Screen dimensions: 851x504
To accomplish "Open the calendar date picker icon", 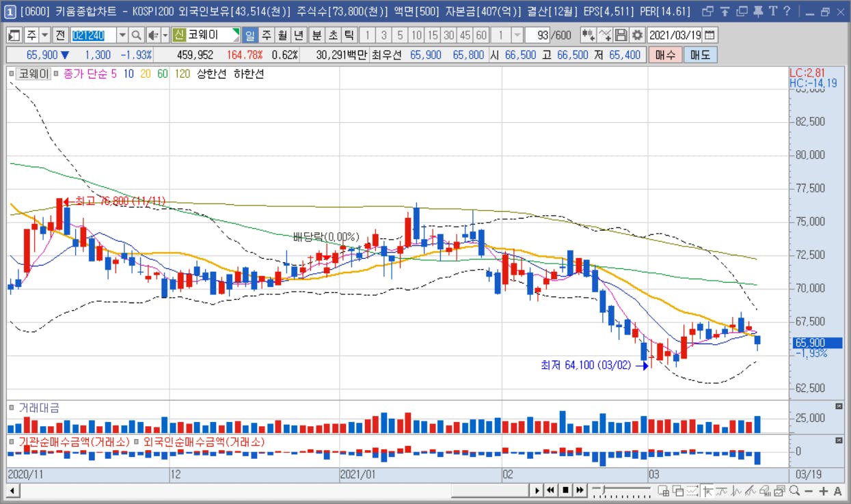I will (710, 35).
